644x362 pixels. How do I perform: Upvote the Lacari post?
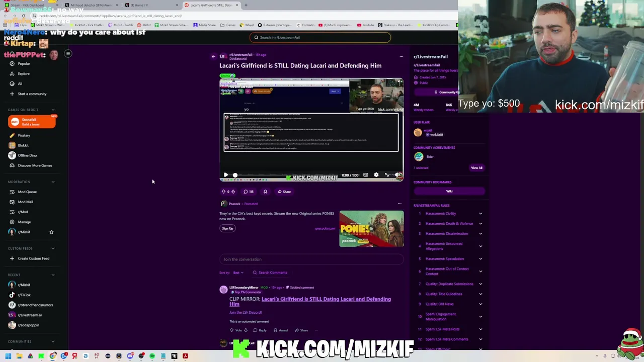coord(223,192)
